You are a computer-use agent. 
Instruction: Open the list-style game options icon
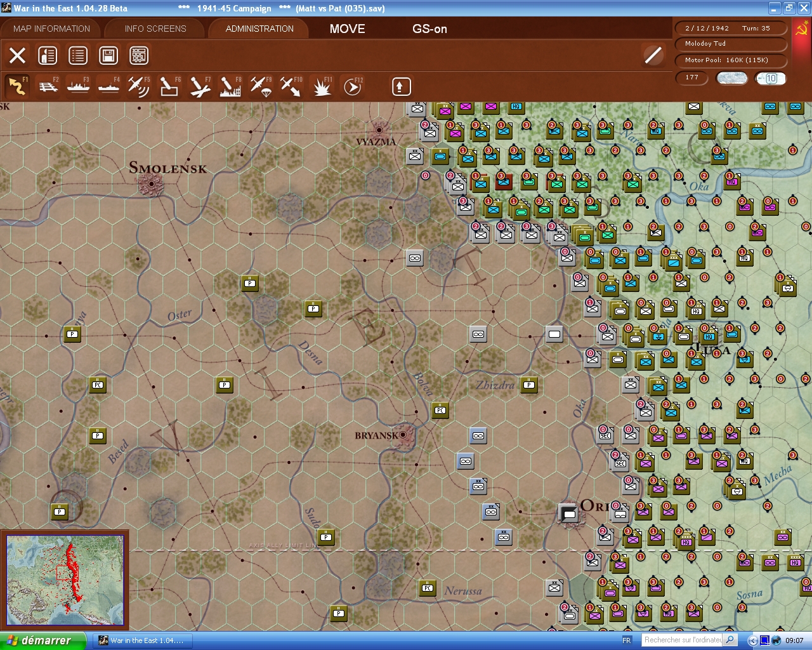click(x=78, y=55)
